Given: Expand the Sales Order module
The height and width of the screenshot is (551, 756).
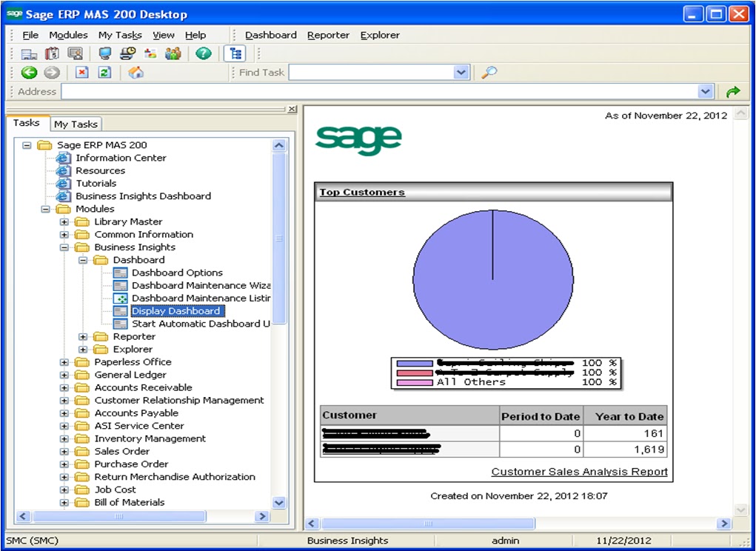Looking at the screenshot, I should [x=64, y=452].
